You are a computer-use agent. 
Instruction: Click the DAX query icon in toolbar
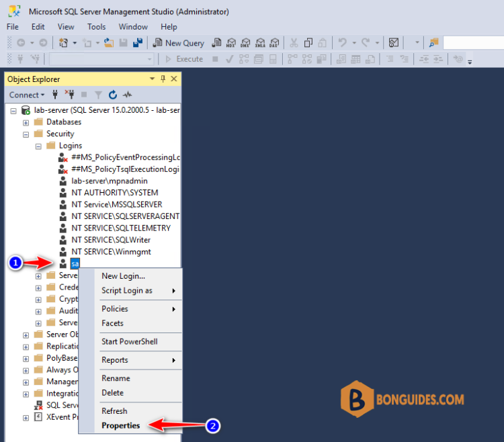pos(274,43)
